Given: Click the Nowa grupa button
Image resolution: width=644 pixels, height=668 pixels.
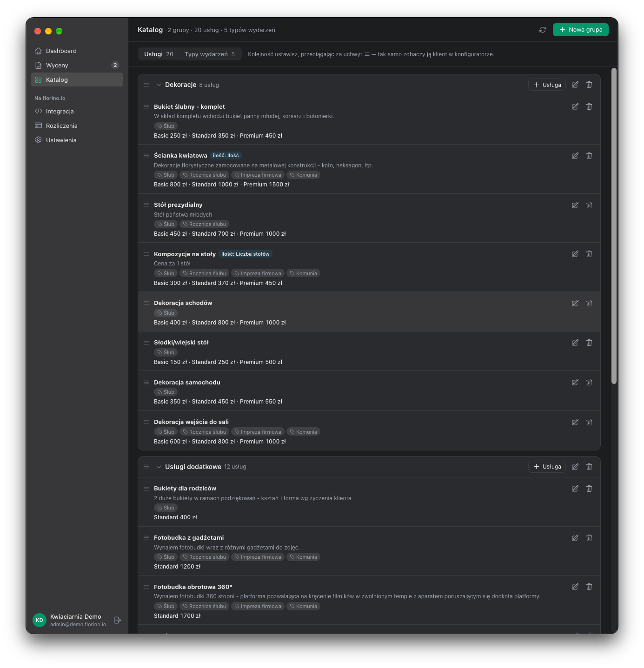Looking at the screenshot, I should click(x=581, y=30).
